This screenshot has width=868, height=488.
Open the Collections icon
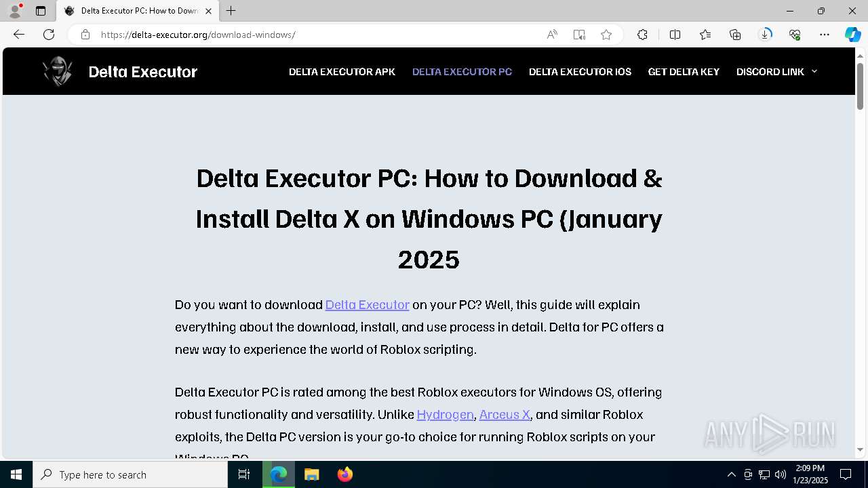pos(735,35)
